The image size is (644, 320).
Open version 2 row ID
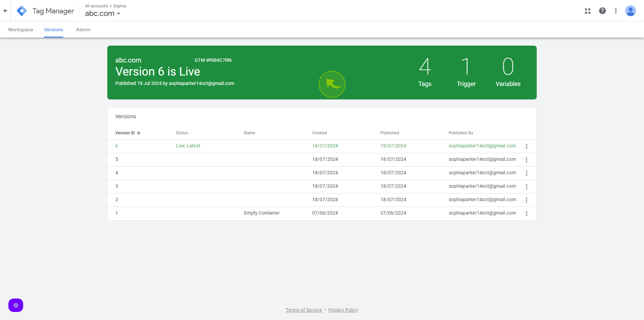[x=117, y=199]
